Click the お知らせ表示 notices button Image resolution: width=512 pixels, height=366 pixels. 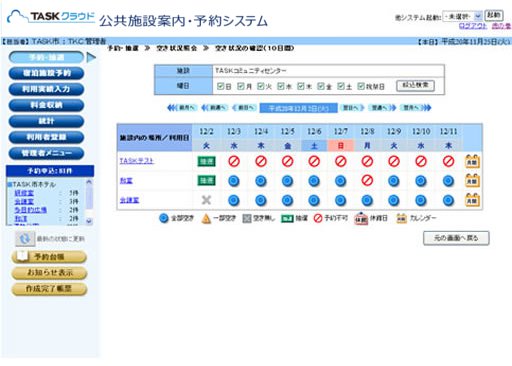click(49, 273)
